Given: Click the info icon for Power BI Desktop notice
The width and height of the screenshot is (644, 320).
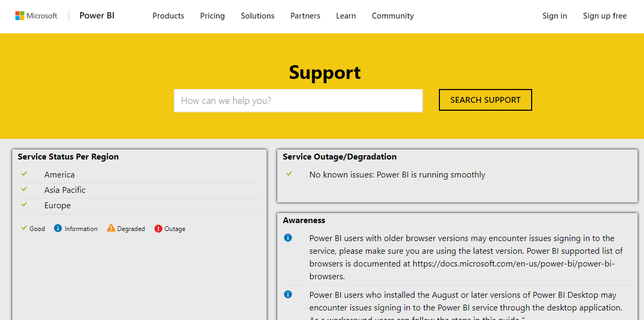Looking at the screenshot, I should [288, 295].
